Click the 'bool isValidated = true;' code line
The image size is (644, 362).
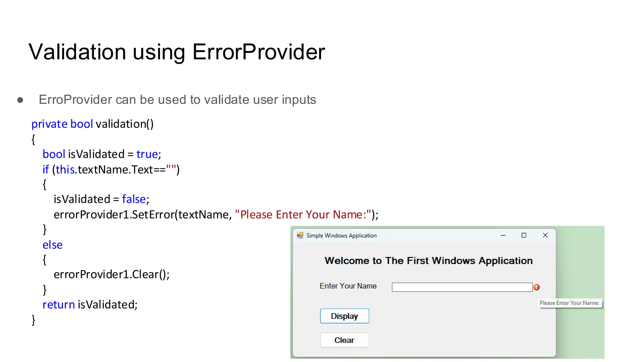pos(102,154)
